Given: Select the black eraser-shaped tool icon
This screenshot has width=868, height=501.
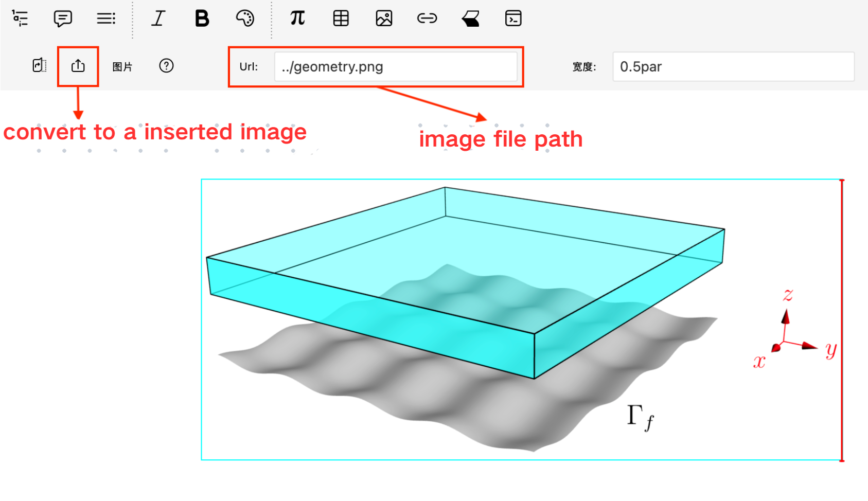Looking at the screenshot, I should [x=470, y=19].
